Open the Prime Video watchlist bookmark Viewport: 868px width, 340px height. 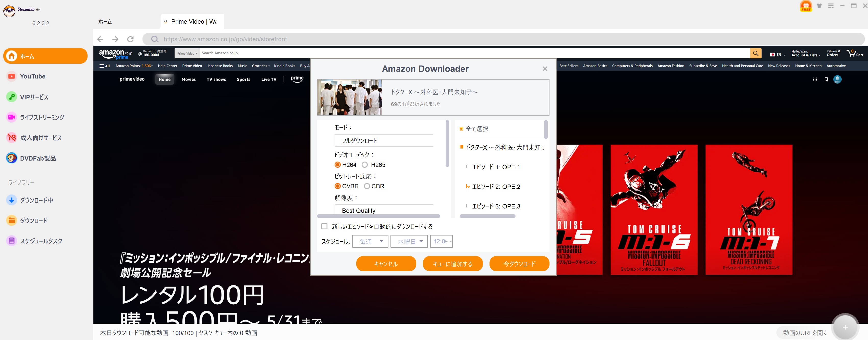click(826, 80)
